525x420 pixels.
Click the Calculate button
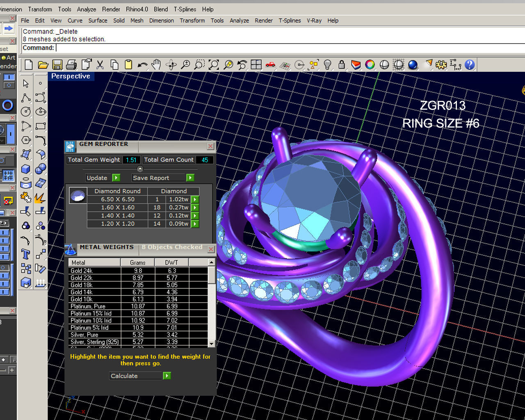pos(136,376)
